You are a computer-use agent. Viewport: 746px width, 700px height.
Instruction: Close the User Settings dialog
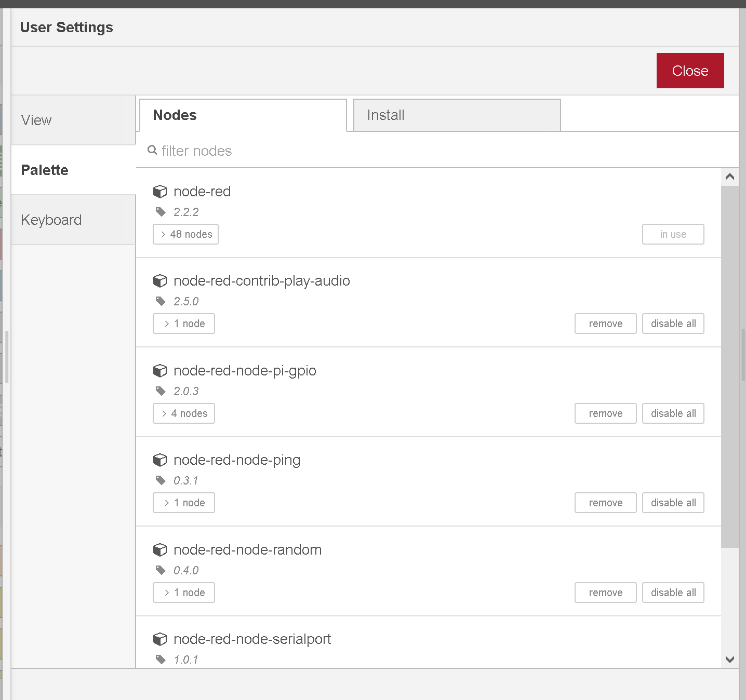pos(690,71)
